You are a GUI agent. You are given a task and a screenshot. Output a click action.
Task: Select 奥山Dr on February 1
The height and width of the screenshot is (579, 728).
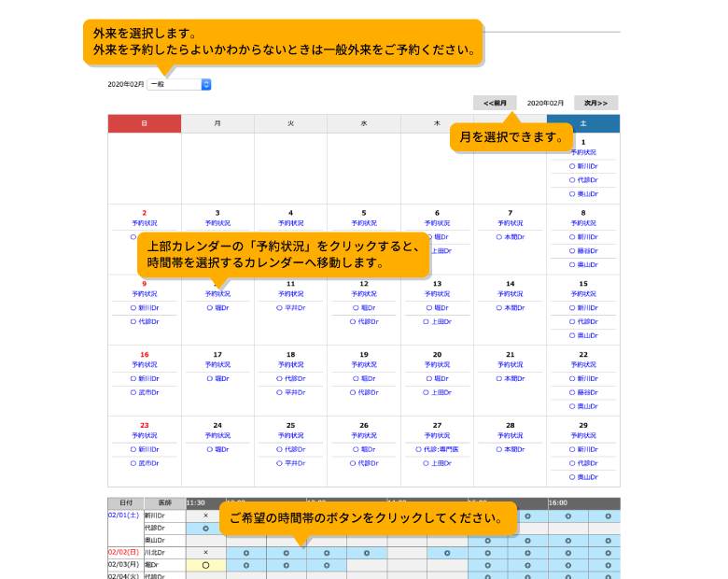tap(583, 194)
